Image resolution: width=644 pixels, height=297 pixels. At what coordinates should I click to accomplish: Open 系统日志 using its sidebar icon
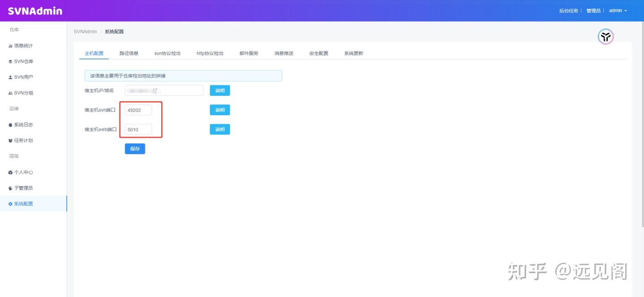coord(10,125)
